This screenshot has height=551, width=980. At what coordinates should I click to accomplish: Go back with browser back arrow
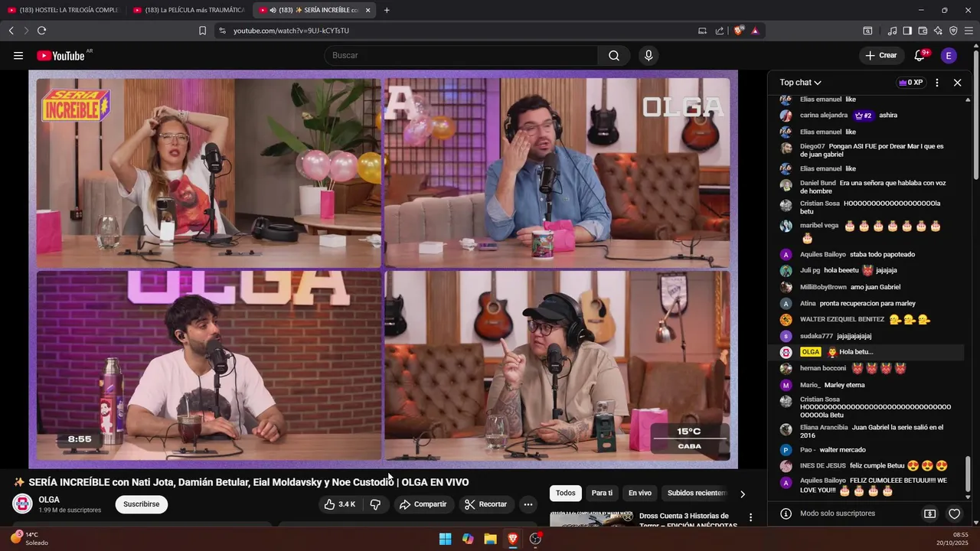11,31
